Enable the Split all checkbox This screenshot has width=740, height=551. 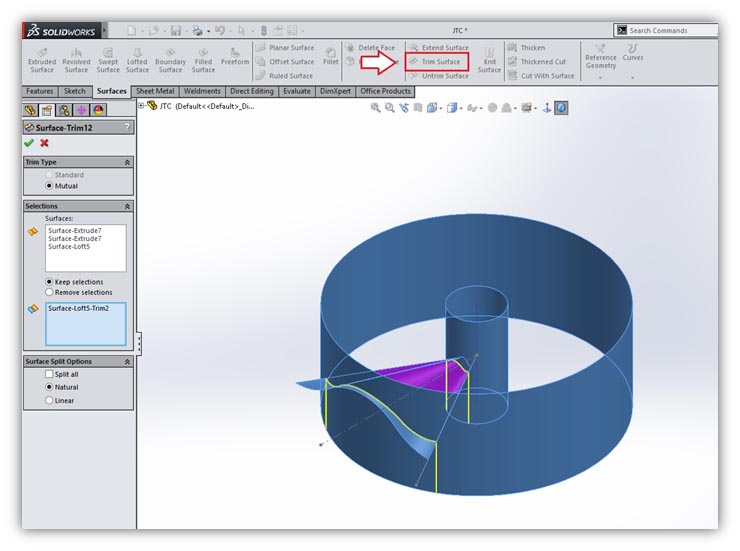pos(50,374)
